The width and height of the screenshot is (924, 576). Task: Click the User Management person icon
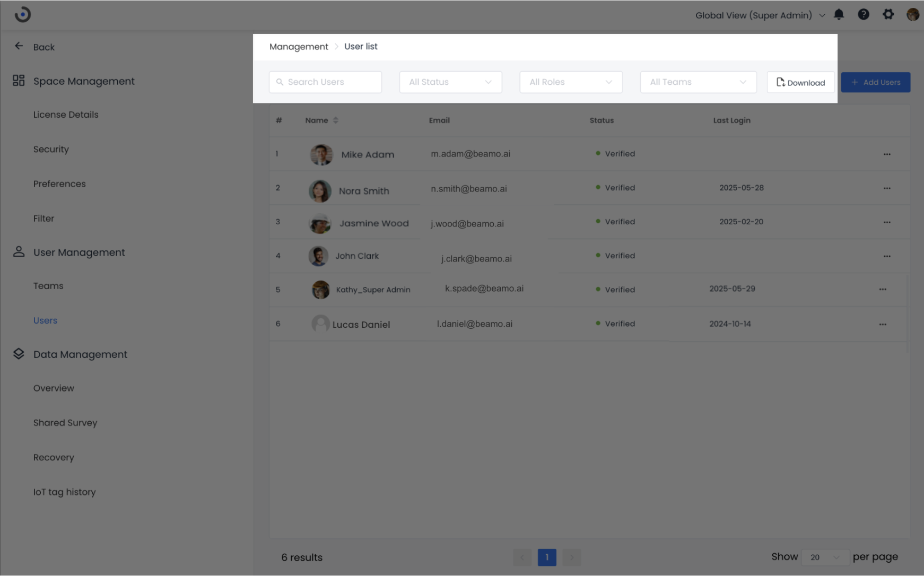pyautogui.click(x=19, y=251)
